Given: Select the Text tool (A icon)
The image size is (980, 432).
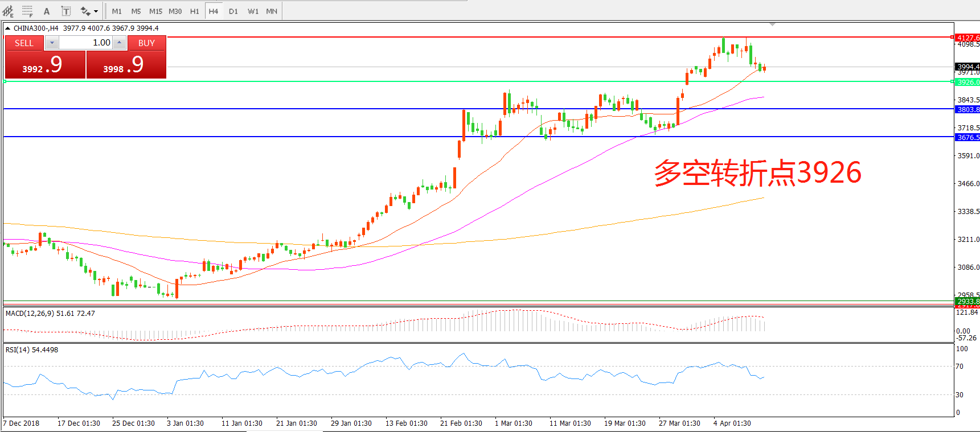Looking at the screenshot, I should click(47, 11).
